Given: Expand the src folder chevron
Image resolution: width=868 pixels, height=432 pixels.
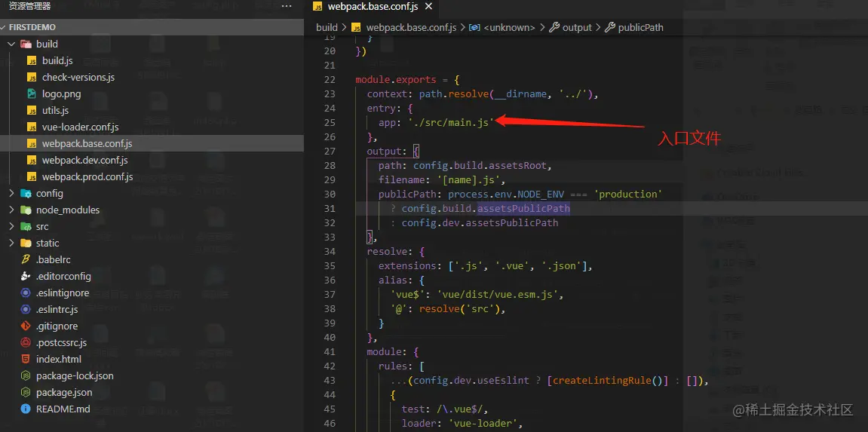Looking at the screenshot, I should tap(11, 226).
